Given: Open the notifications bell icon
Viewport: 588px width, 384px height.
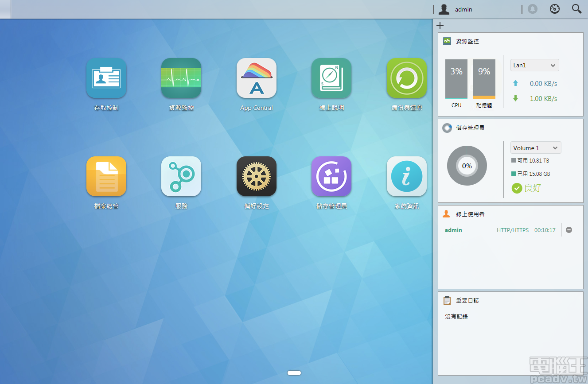Looking at the screenshot, I should 533,9.
